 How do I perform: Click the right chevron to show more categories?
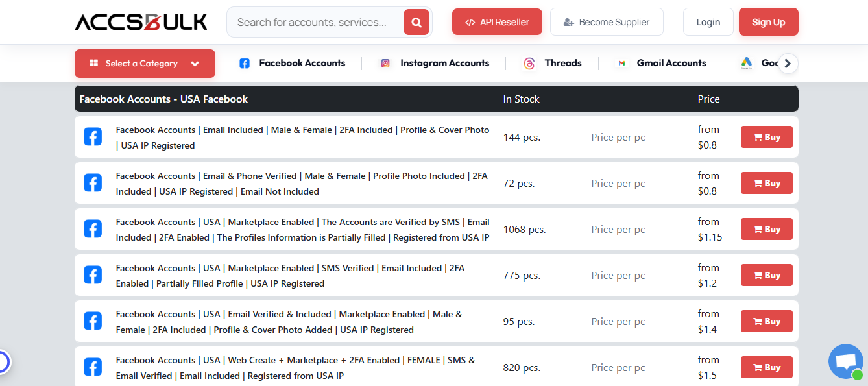788,63
